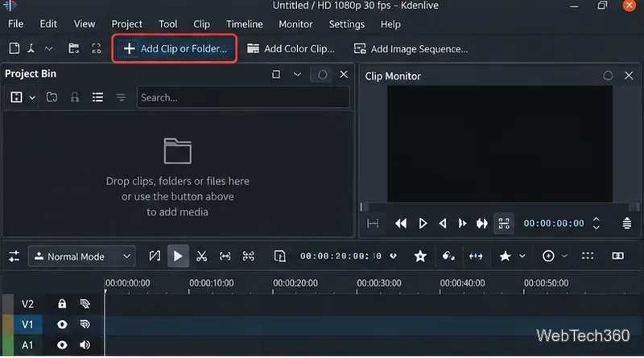Open the timecode dropdown arrow in timeline toolbar
Screen dimensions: 644x358
[x=394, y=256]
